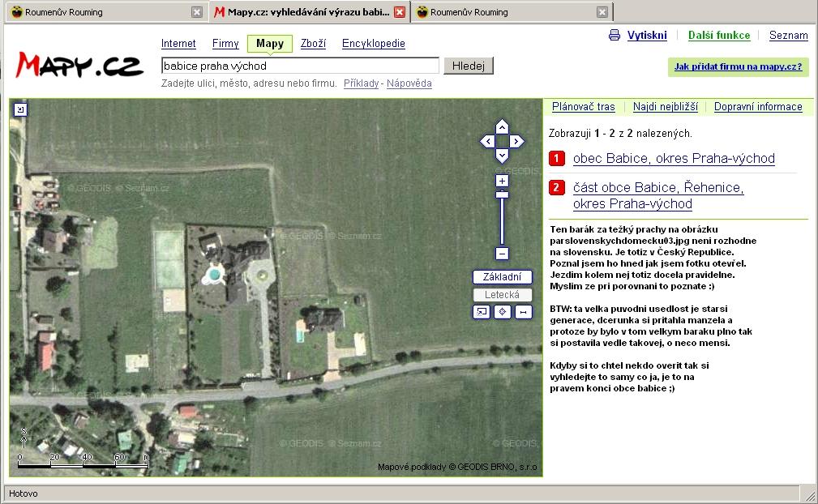Click the Mapy.cz logo
The image size is (818, 504).
pos(79,65)
